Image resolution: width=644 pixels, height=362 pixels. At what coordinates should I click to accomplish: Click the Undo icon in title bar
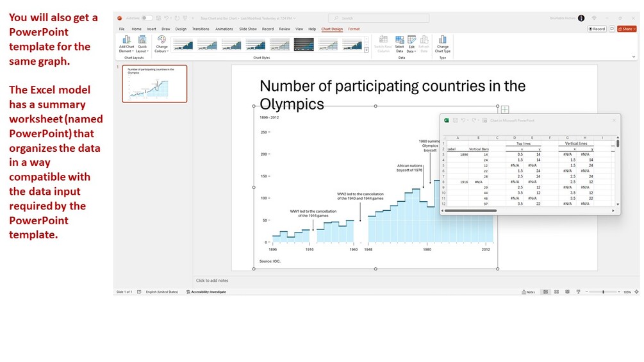pyautogui.click(x=167, y=18)
